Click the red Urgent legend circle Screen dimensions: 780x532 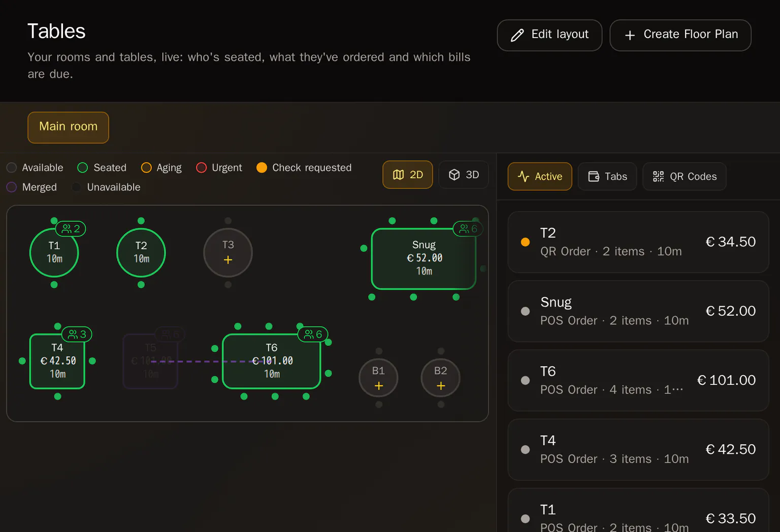click(201, 168)
